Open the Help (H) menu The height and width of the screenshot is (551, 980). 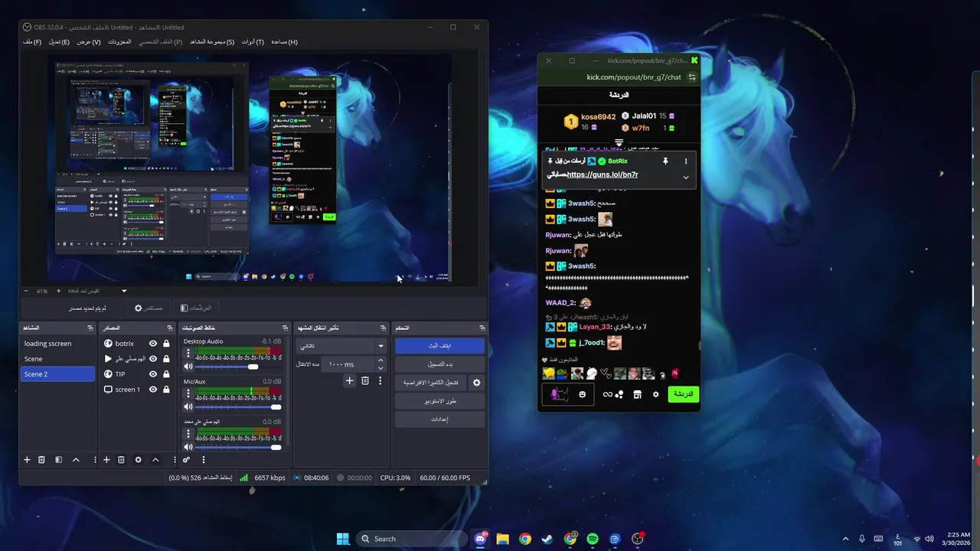pos(284,42)
